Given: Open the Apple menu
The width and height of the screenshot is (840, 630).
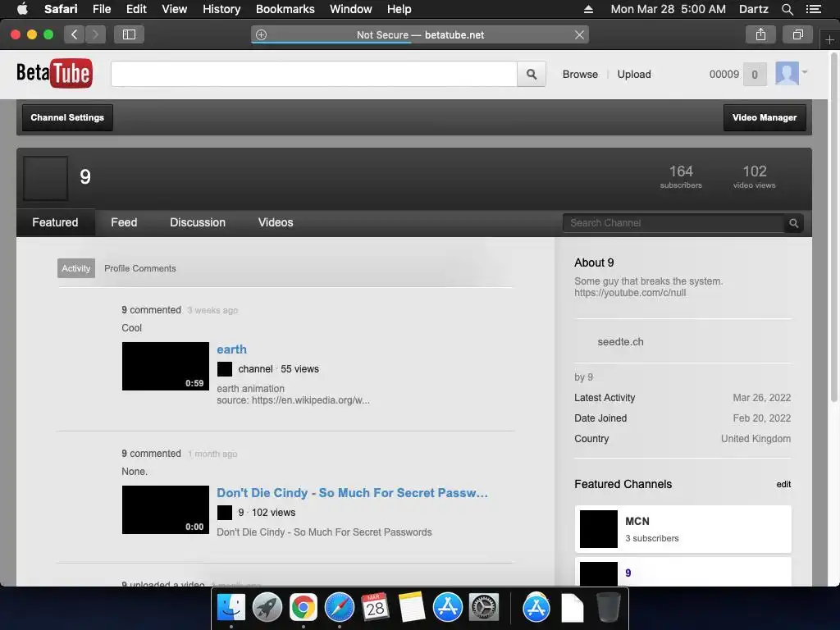Looking at the screenshot, I should (22, 8).
